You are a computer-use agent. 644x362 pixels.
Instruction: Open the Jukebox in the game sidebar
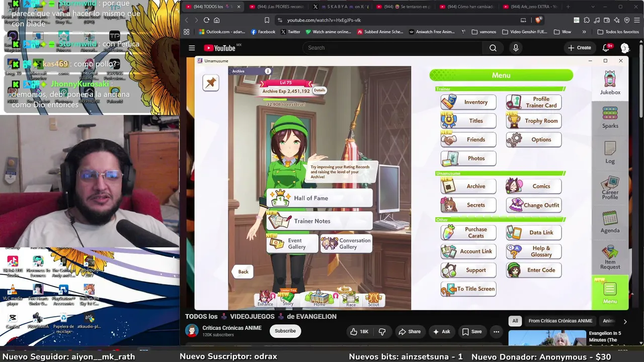point(610,83)
